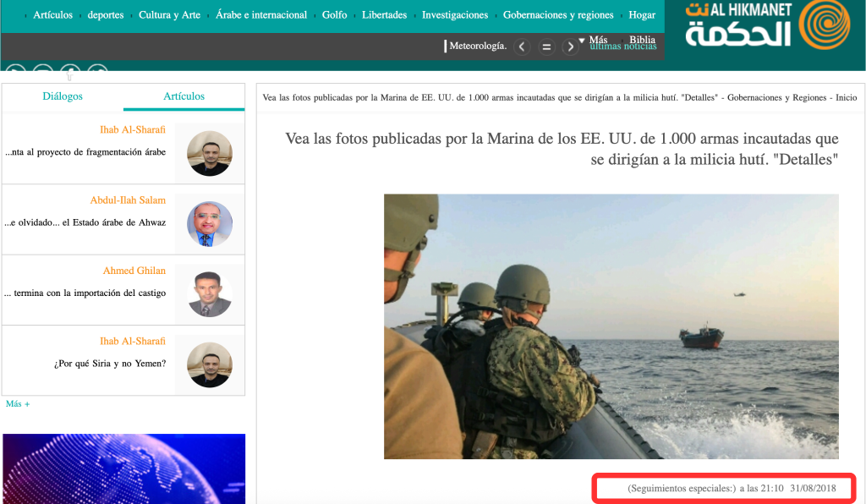Screen dimensions: 866x504
Task: Open article on Estado árabe de Ahwaz
Action: (x=85, y=223)
